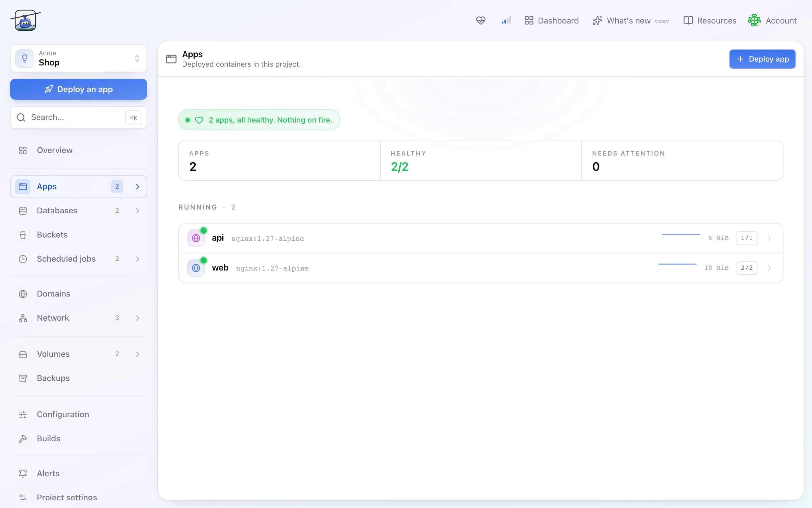812x508 pixels.
Task: Click the Overview grid icon
Action: pyautogui.click(x=23, y=150)
